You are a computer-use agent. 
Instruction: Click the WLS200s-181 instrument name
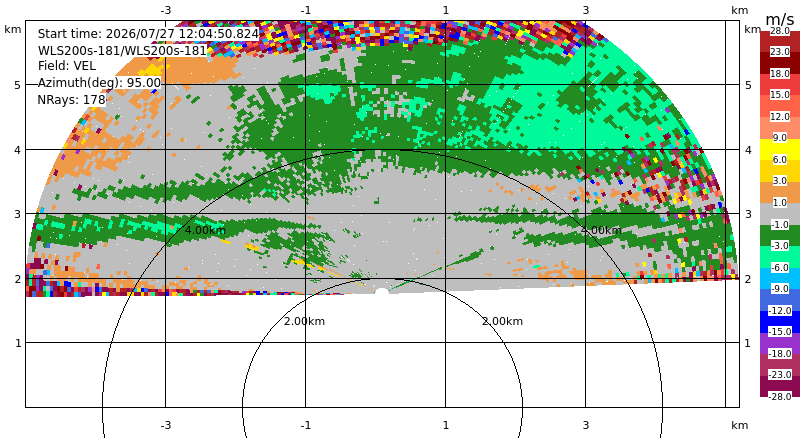click(122, 51)
